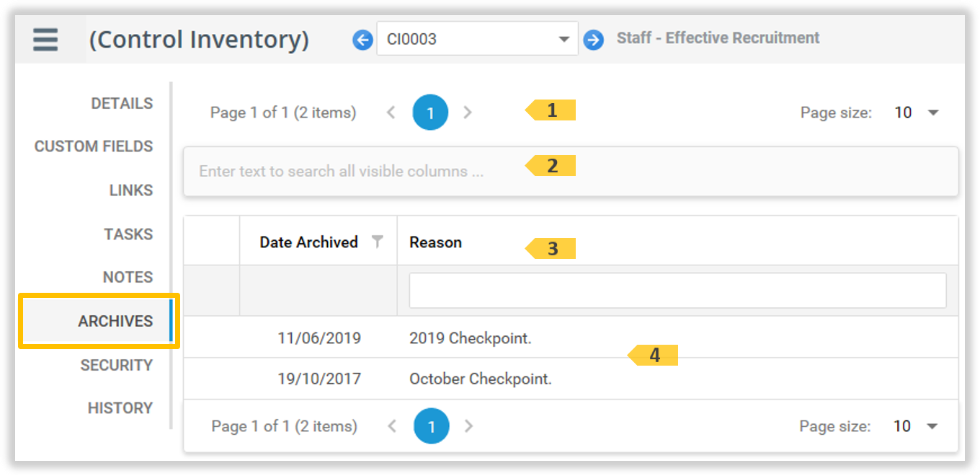980x476 pixels.
Task: Open the HISTORY tab
Action: pos(120,407)
